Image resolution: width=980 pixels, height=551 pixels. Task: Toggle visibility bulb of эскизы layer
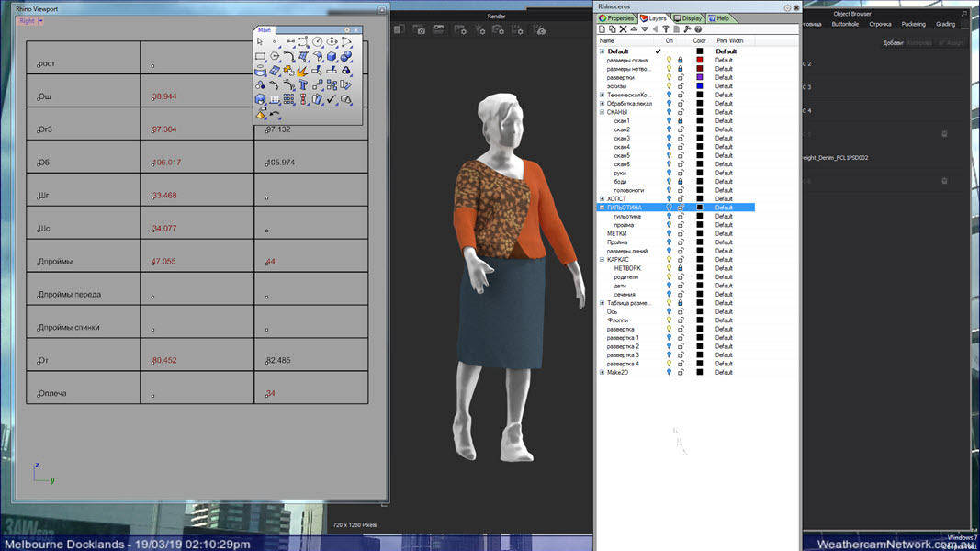click(x=669, y=86)
